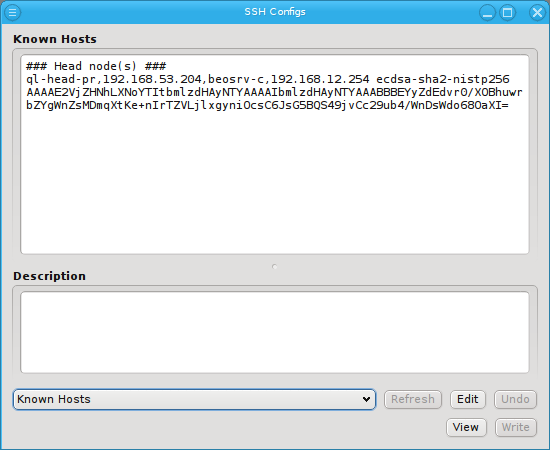Screen dimensions: 550x450
Task: Click the View button
Action: [466, 427]
